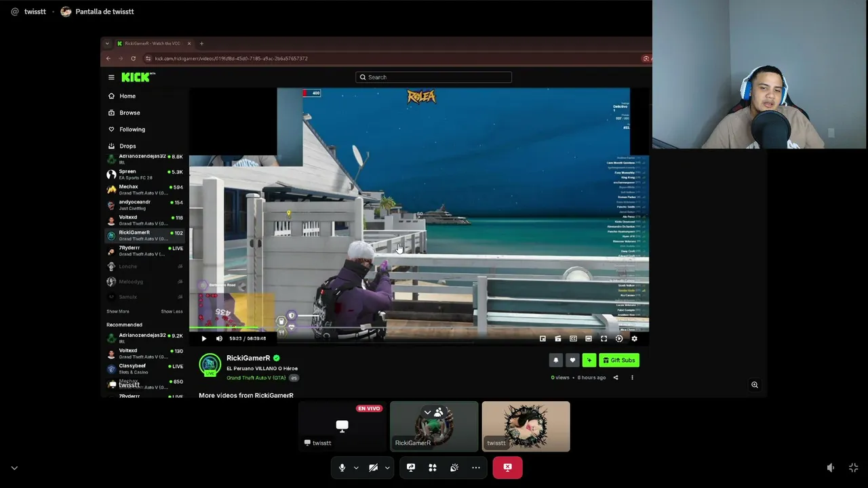Enter fullscreen on Kick video
Image resolution: width=868 pixels, height=488 pixels.
[x=604, y=339]
